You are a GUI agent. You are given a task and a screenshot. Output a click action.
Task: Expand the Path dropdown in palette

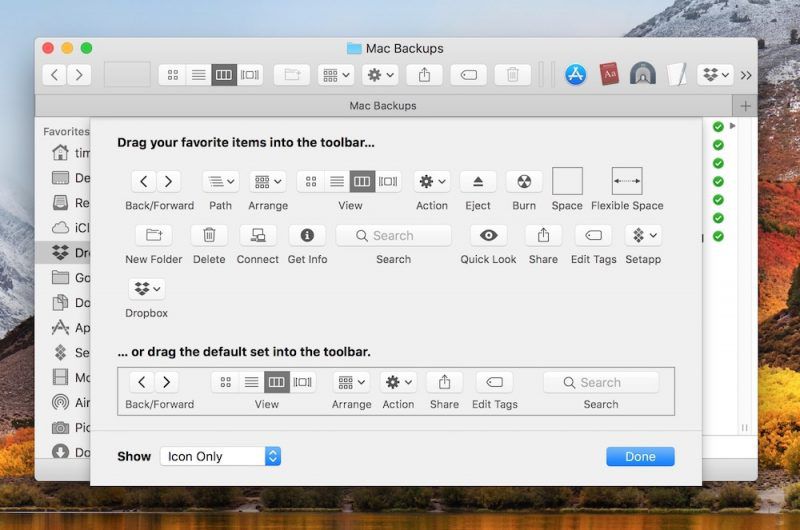pos(220,181)
